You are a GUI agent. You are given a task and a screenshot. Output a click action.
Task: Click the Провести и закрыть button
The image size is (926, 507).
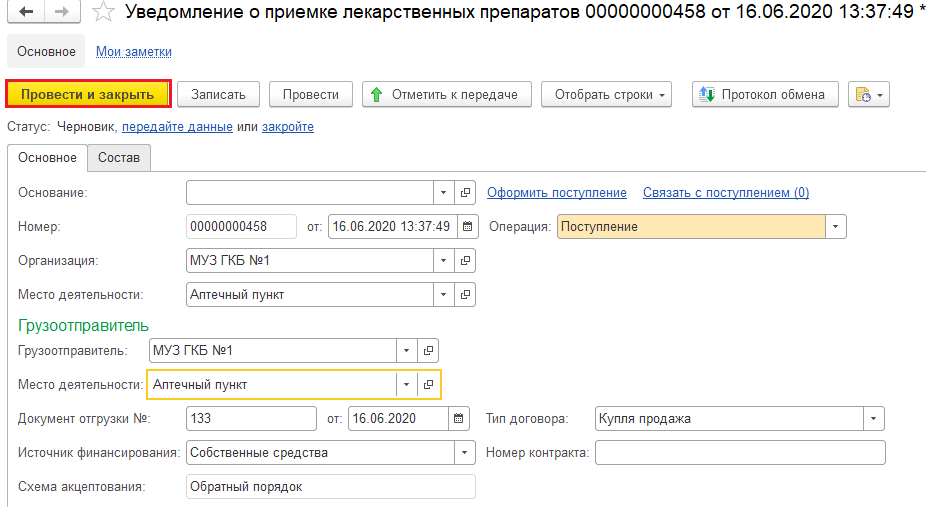click(x=88, y=94)
